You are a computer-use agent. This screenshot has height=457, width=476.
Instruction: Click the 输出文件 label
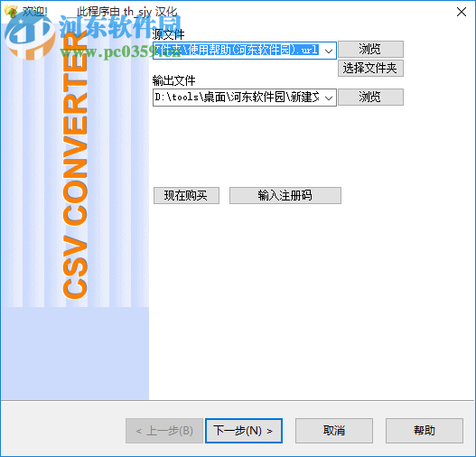pyautogui.click(x=173, y=80)
